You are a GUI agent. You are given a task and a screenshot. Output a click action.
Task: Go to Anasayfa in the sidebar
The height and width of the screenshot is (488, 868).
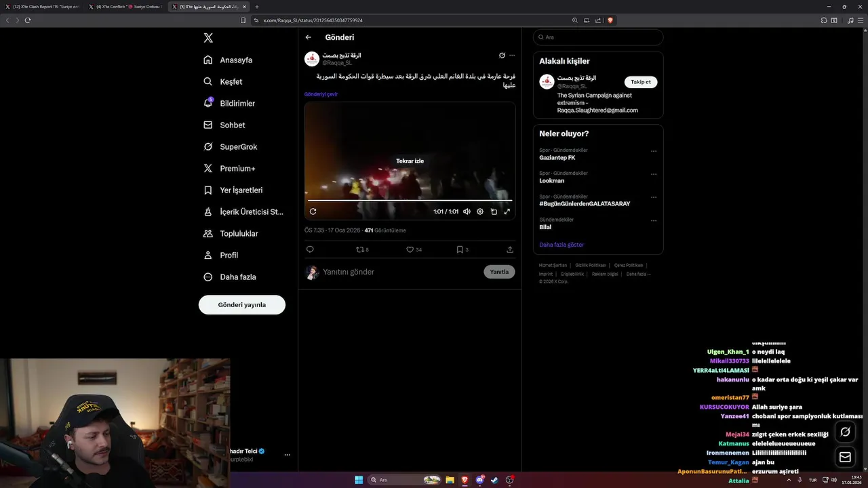(x=228, y=60)
